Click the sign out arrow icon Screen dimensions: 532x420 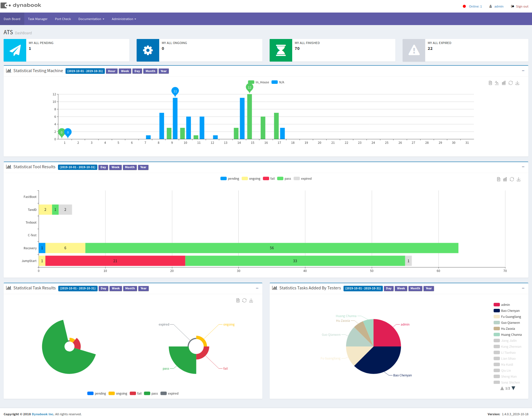click(512, 6)
